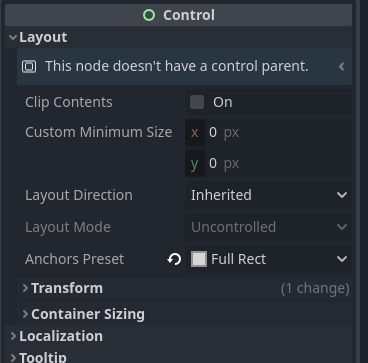Viewport: 368px width, 363px height.
Task: Open the Anchors Preset Full Rect dropdown
Action: point(268,259)
